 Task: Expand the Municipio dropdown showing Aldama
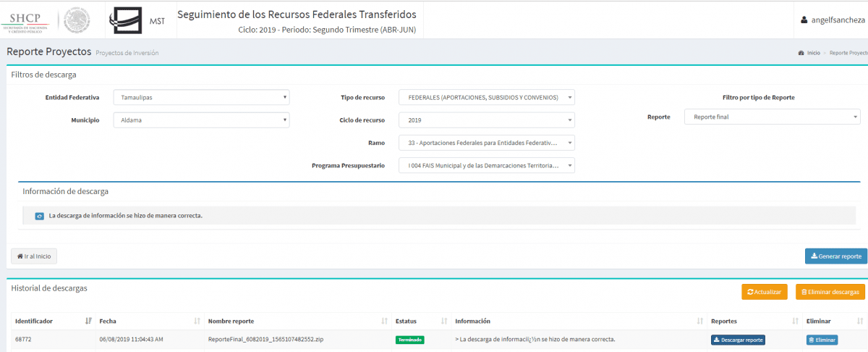201,120
